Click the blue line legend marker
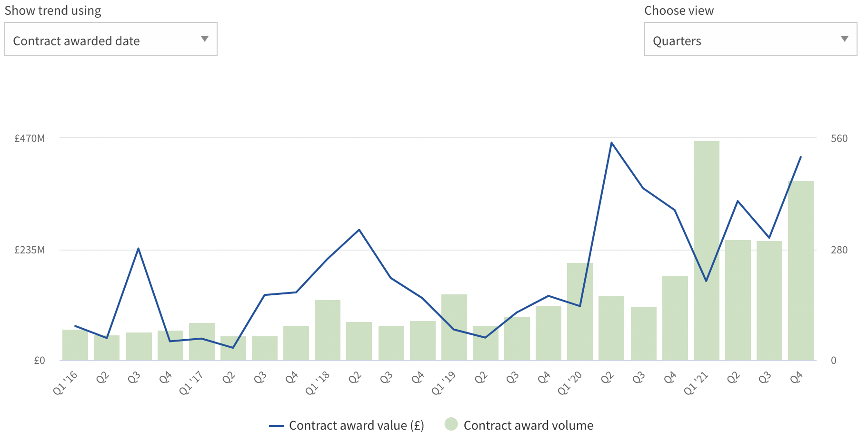 277,426
